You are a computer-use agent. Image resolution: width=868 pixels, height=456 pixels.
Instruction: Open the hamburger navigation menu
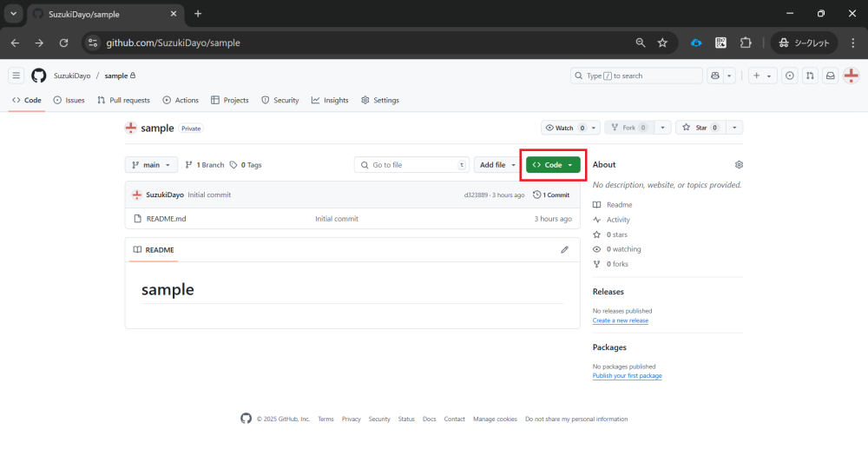16,76
